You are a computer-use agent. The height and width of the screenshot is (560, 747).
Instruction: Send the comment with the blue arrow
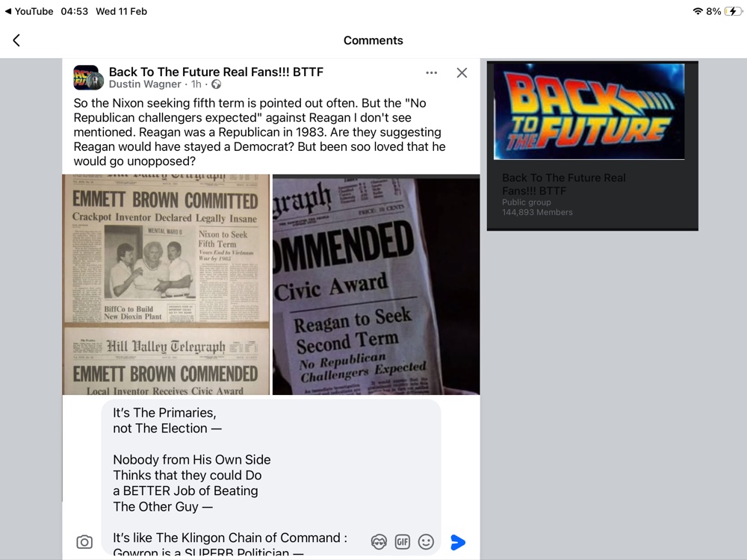[x=458, y=542]
